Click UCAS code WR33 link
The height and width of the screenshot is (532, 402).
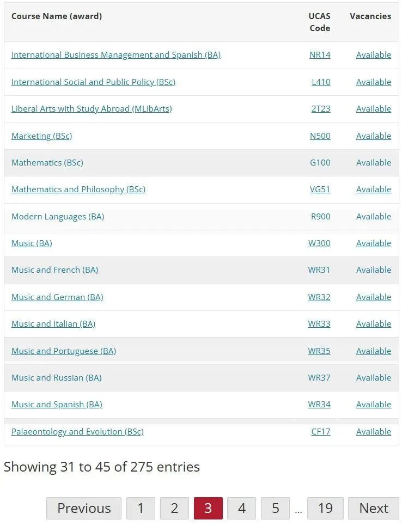319,324
